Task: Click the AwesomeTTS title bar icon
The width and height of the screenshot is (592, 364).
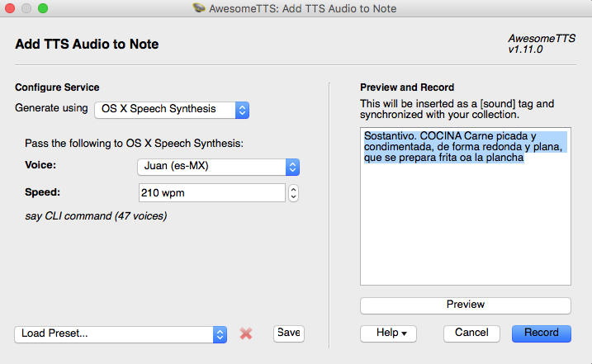Action: [x=199, y=8]
